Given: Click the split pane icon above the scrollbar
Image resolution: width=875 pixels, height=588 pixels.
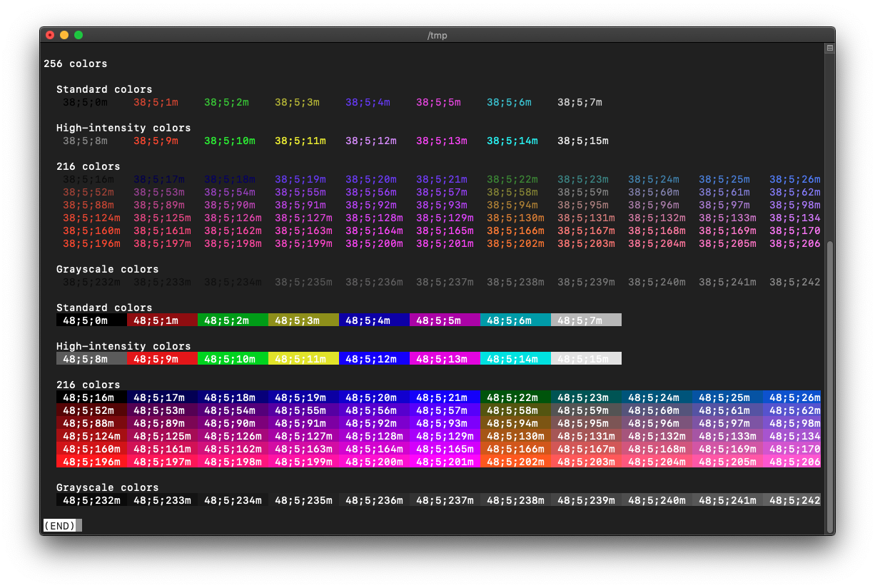Looking at the screenshot, I should pyautogui.click(x=829, y=49).
